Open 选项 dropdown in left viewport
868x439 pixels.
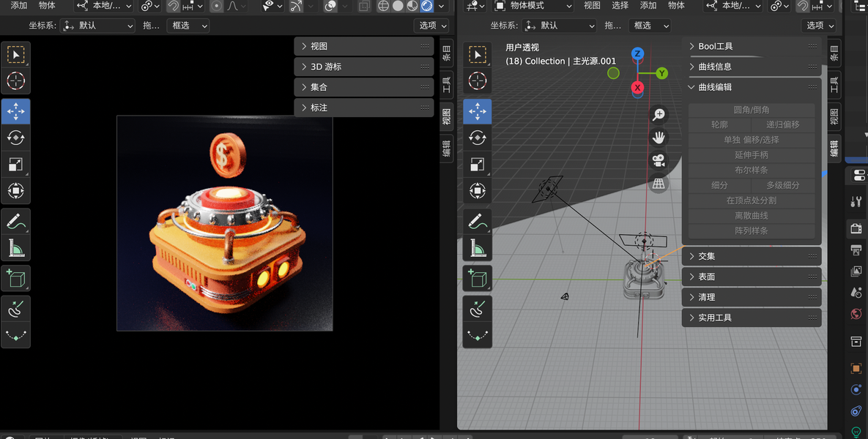(431, 26)
